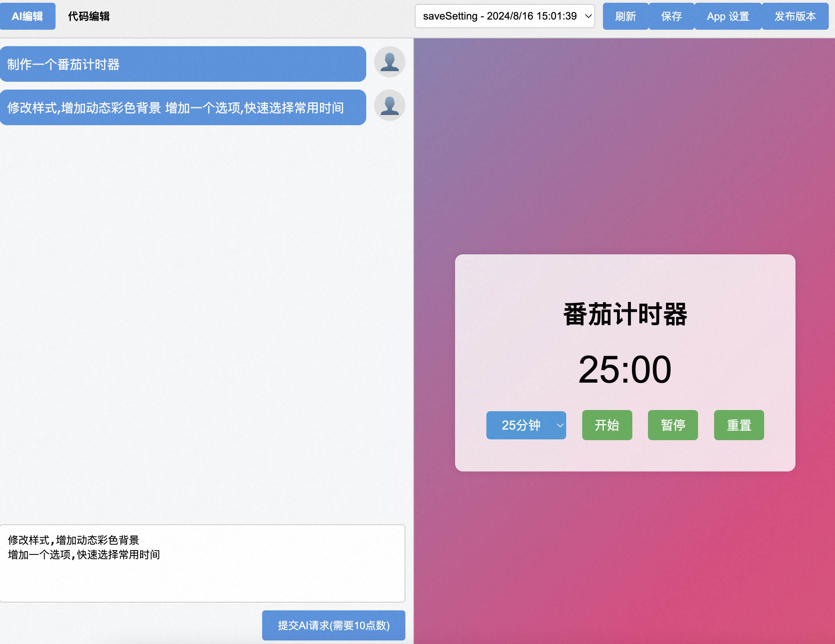Click the avatar beside the 修改样式 message
Image resolution: width=835 pixels, height=644 pixels.
[389, 105]
